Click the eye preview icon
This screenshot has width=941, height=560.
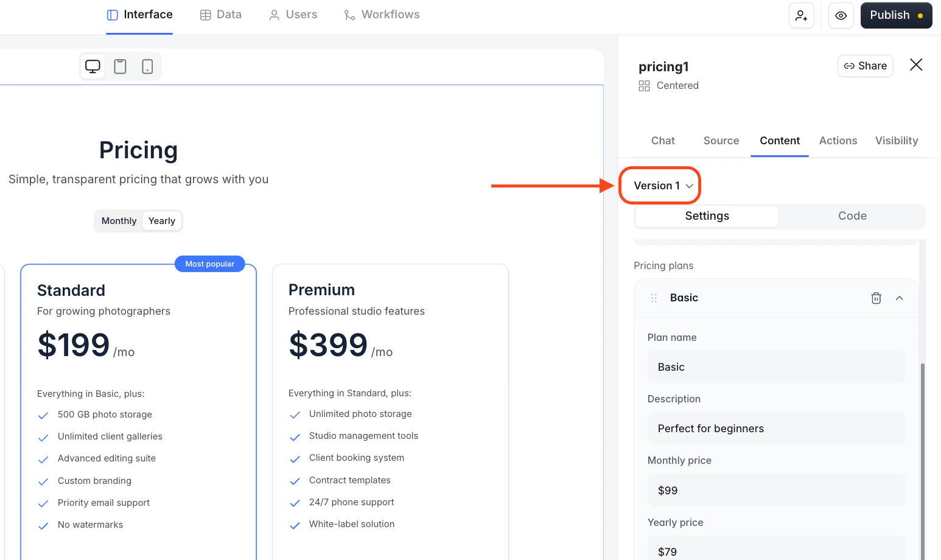pyautogui.click(x=841, y=16)
